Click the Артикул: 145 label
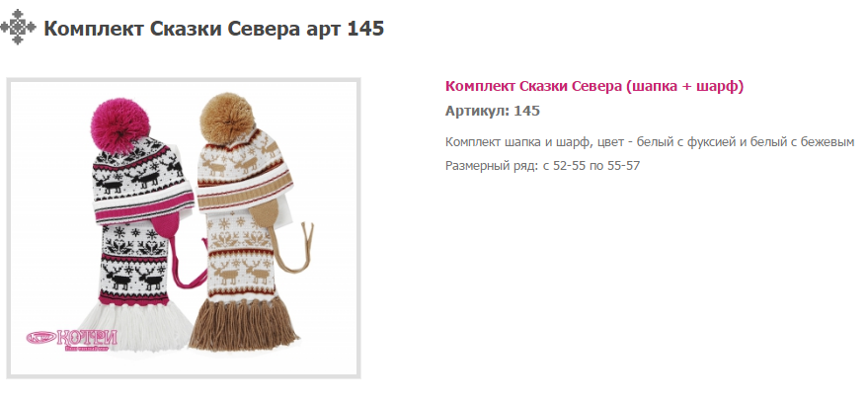 (492, 111)
